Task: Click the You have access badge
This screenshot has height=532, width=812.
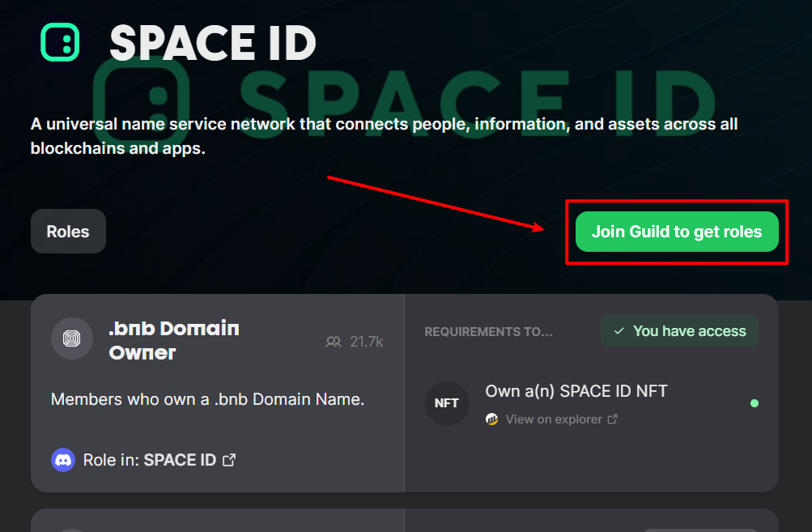Action: pyautogui.click(x=679, y=330)
